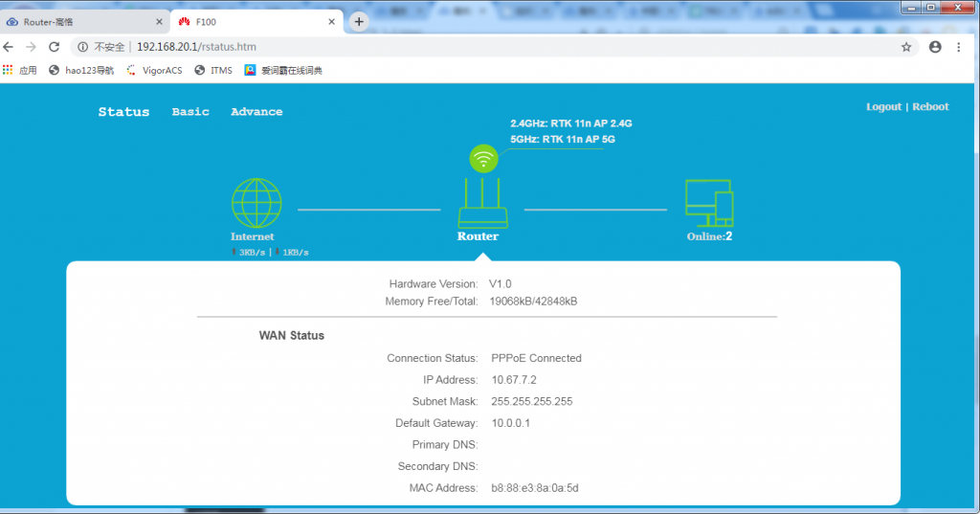Open the Advance settings menu
The image size is (980, 514).
click(256, 112)
